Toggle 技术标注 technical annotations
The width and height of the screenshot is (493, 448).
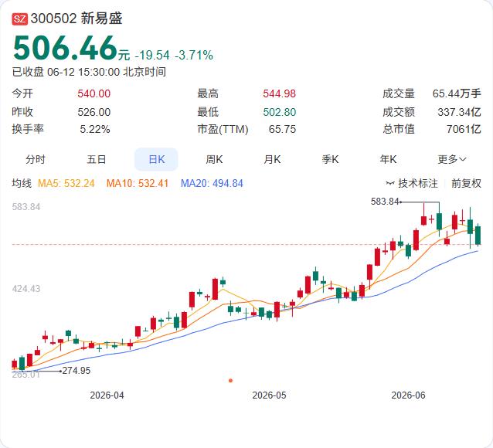[x=417, y=183]
